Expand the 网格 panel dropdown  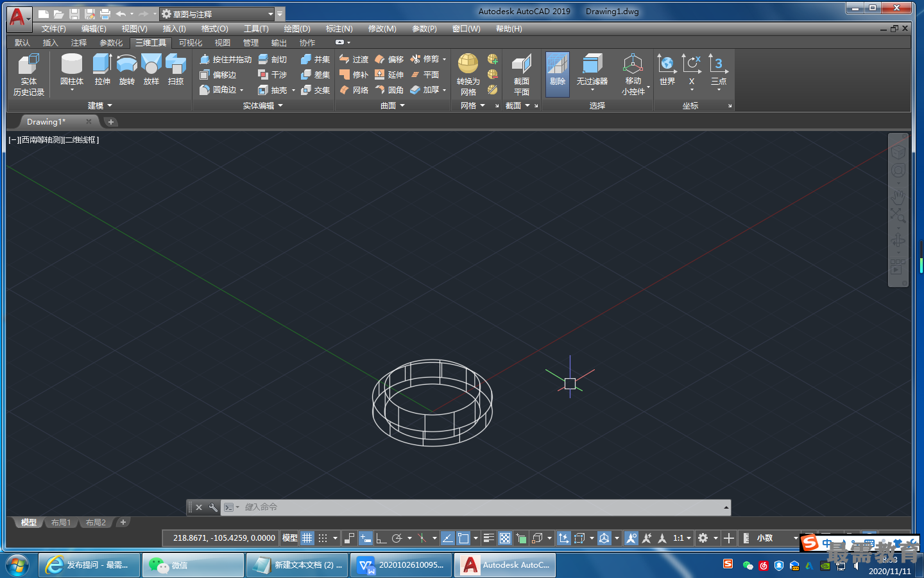pos(472,105)
